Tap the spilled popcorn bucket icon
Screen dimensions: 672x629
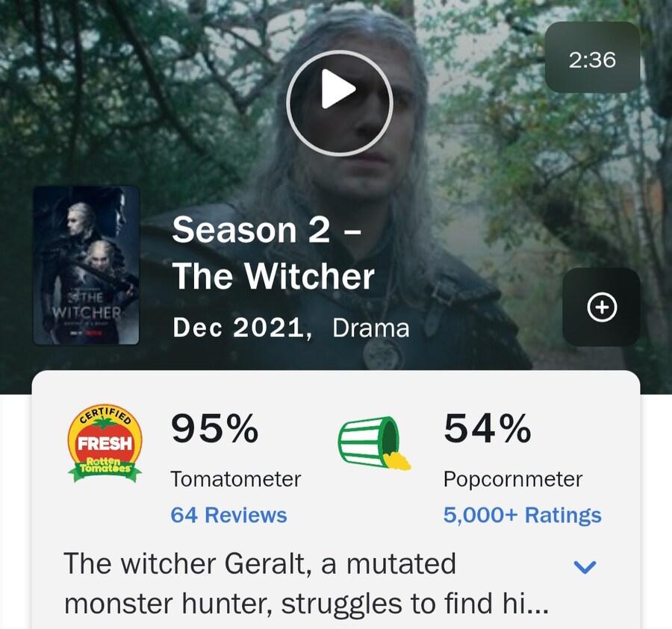pyautogui.click(x=374, y=442)
